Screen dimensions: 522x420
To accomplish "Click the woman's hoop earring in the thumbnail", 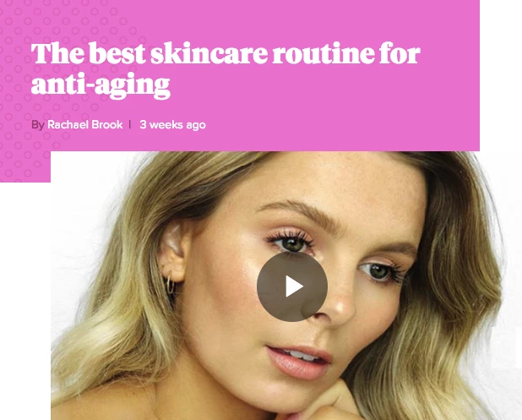I will click(170, 285).
